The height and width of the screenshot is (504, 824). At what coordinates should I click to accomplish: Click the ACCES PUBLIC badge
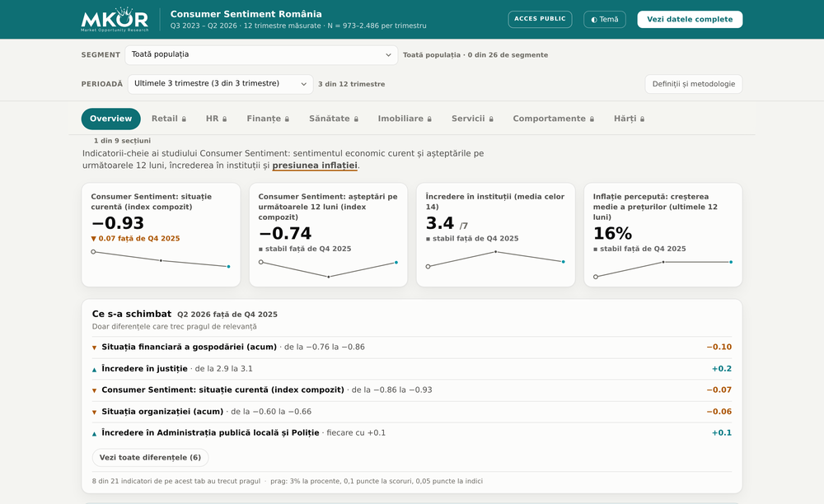point(540,19)
